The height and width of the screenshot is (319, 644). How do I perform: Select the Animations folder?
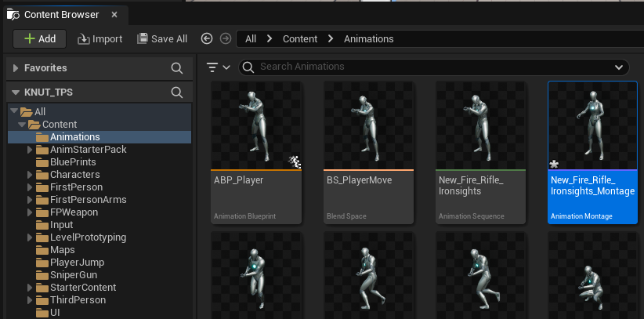pos(99,137)
